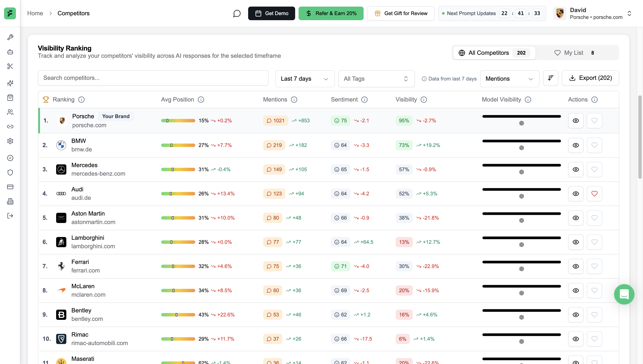Click the sparkles icon in sidebar
The width and height of the screenshot is (643, 364).
(x=10, y=83)
